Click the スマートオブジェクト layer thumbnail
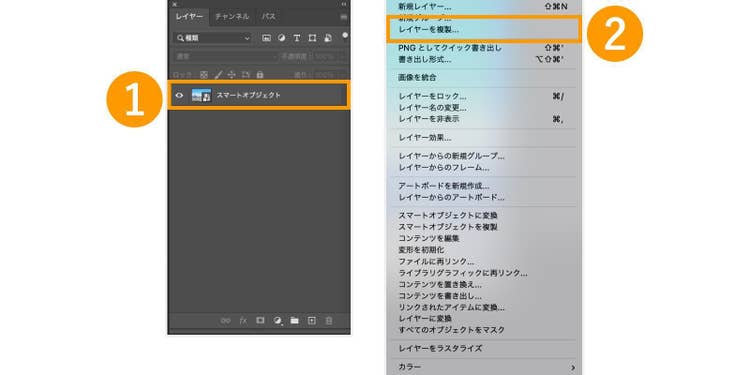750x375 pixels. point(201,95)
